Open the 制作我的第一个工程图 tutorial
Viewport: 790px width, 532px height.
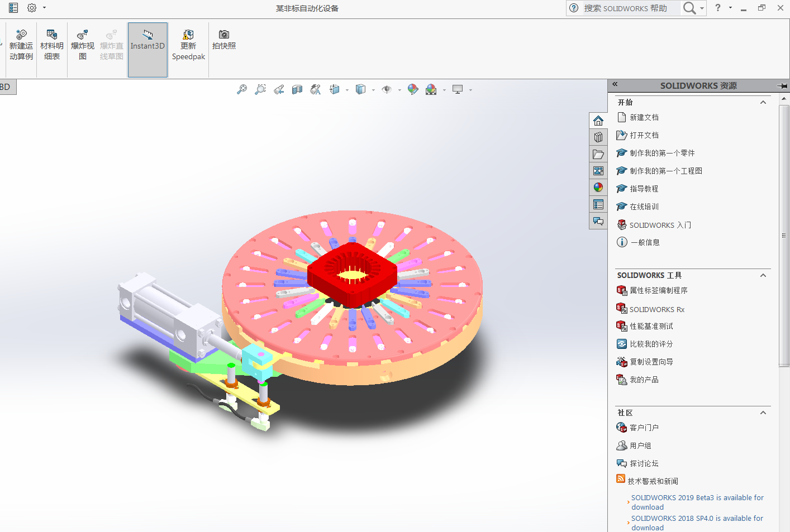pyautogui.click(x=659, y=171)
